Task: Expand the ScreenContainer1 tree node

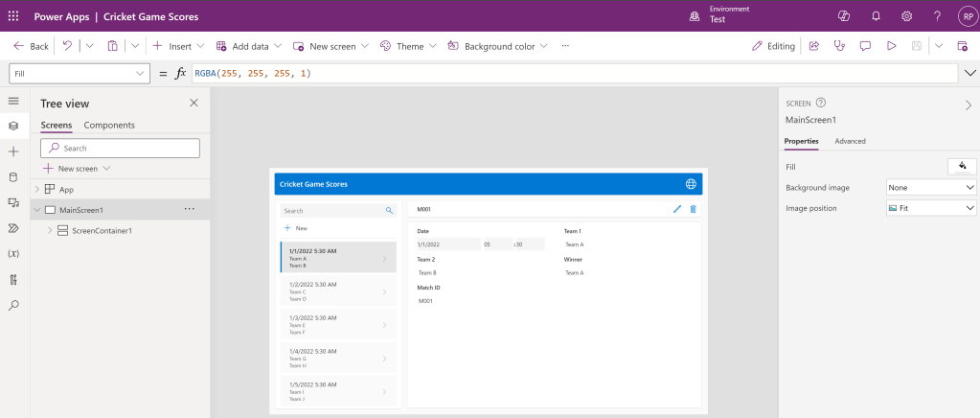Action: pyautogui.click(x=50, y=230)
